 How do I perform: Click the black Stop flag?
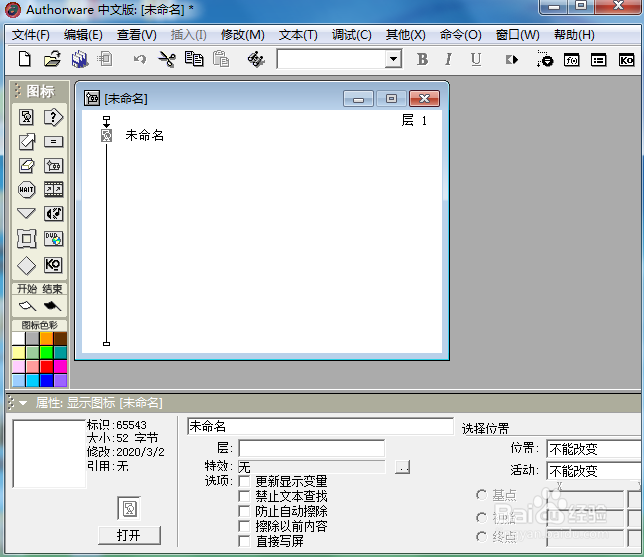[52, 306]
